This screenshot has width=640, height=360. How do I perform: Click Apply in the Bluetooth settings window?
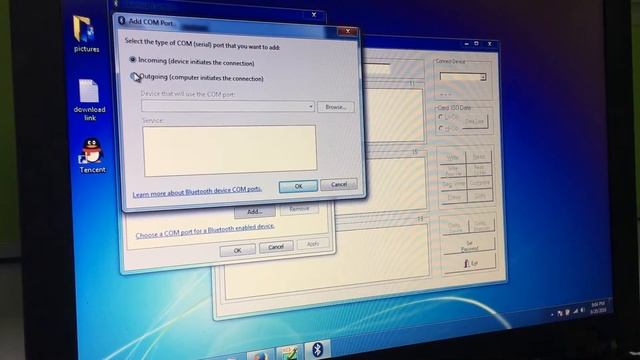(x=313, y=244)
